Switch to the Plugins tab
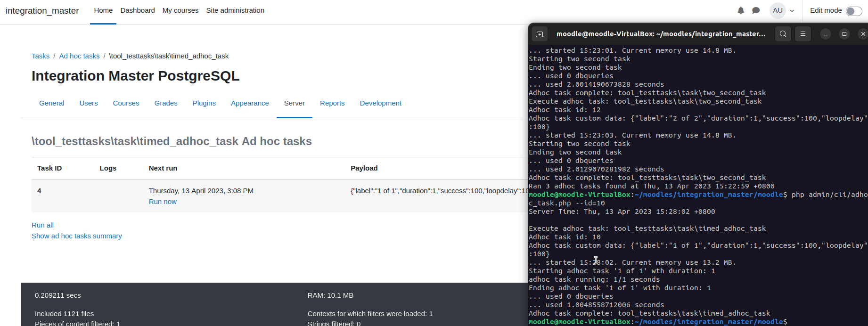Image resolution: width=868 pixels, height=326 pixels. (x=204, y=103)
